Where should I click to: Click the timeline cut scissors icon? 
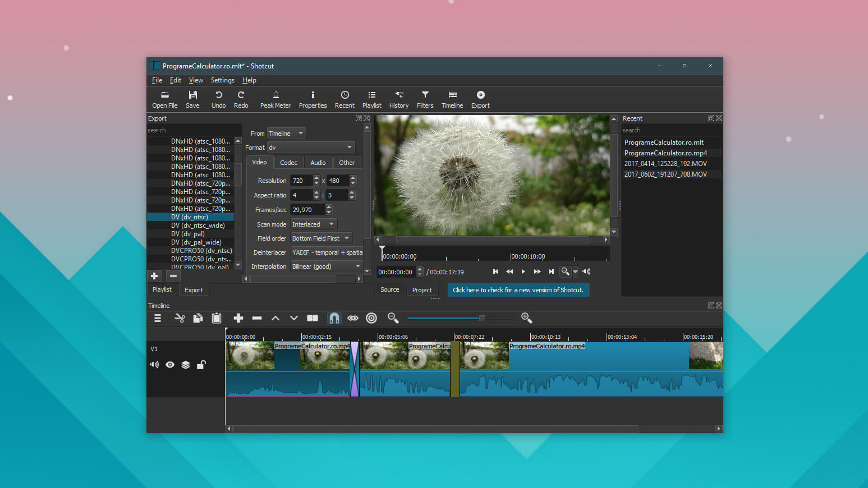(x=180, y=319)
